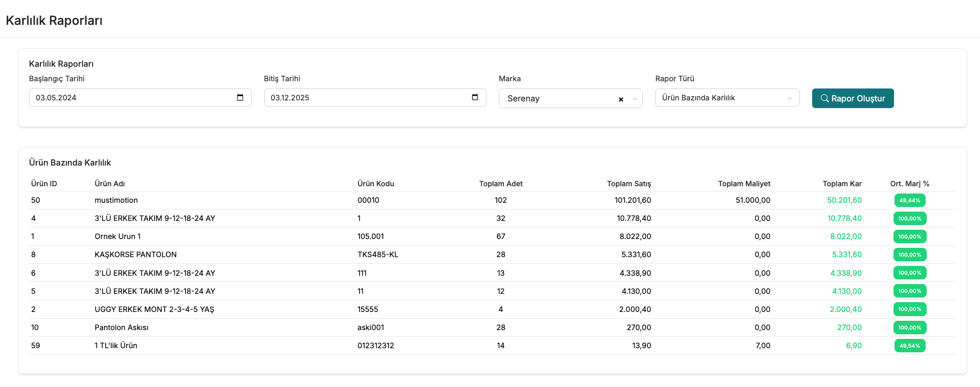
Task: Click product code TKS485-KL
Action: 378,255
